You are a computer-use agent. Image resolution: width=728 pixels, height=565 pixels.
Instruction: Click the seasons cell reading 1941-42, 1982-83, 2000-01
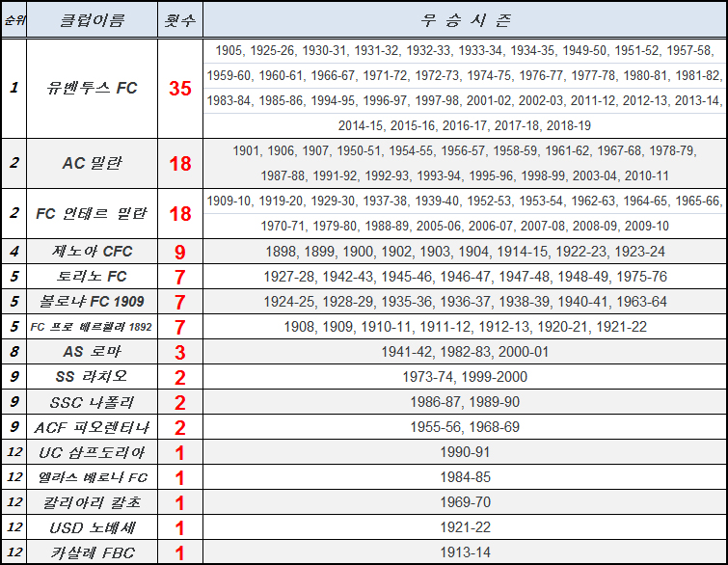click(x=465, y=352)
